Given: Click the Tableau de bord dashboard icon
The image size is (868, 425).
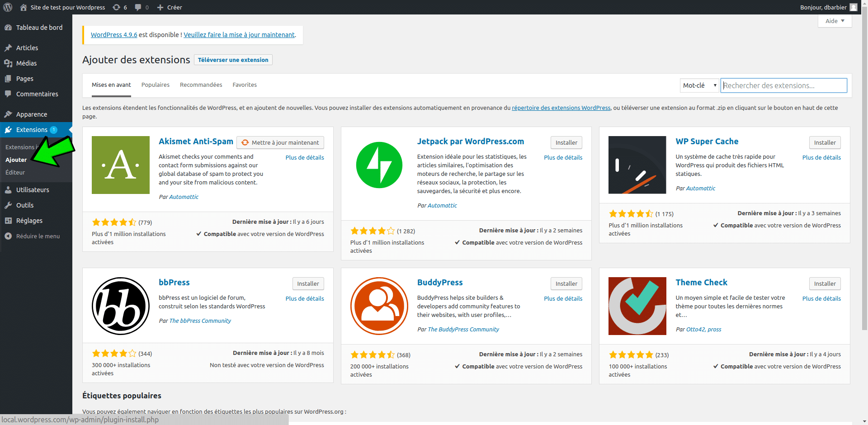Looking at the screenshot, I should (x=8, y=28).
